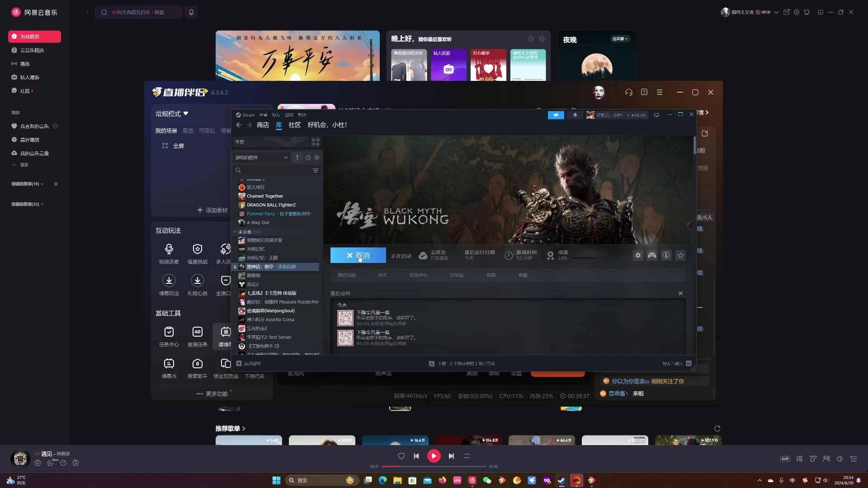Open controller settings icon in Steam
This screenshot has width=868, height=488.
652,255
